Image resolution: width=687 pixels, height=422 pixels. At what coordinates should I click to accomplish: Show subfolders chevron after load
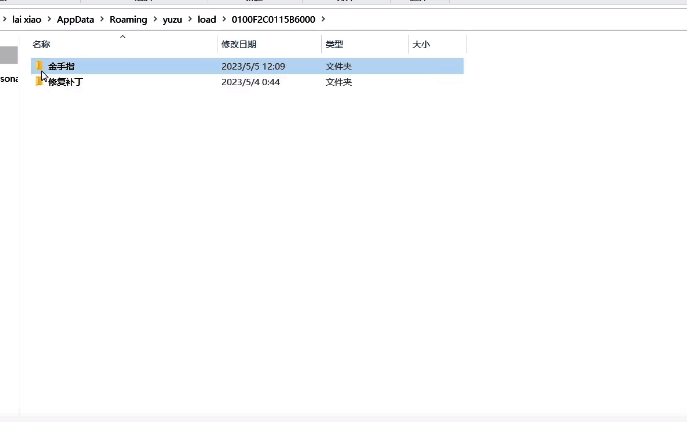click(223, 19)
